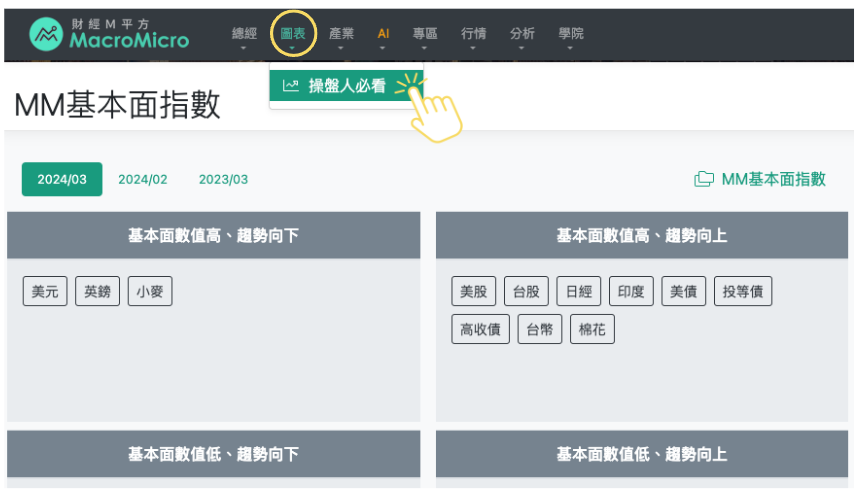Switch to the 2024/02 date tab
Screen dimensions: 858x490
(143, 179)
